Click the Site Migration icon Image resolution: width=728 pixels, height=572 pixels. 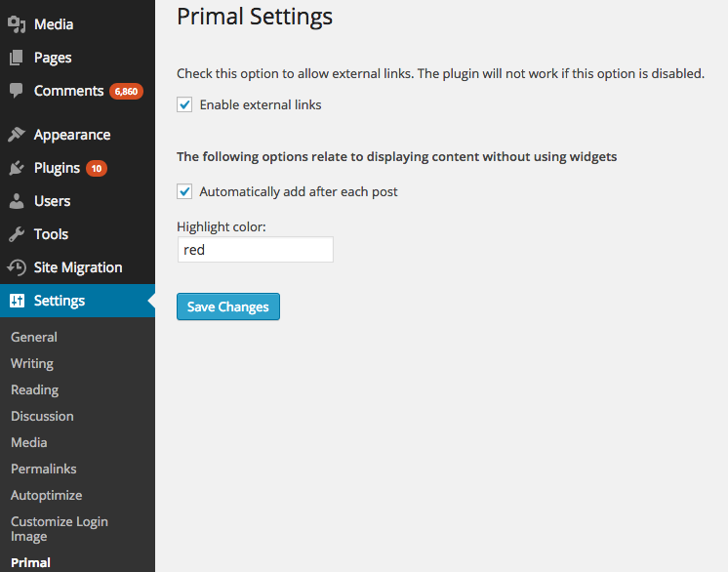coord(17,267)
